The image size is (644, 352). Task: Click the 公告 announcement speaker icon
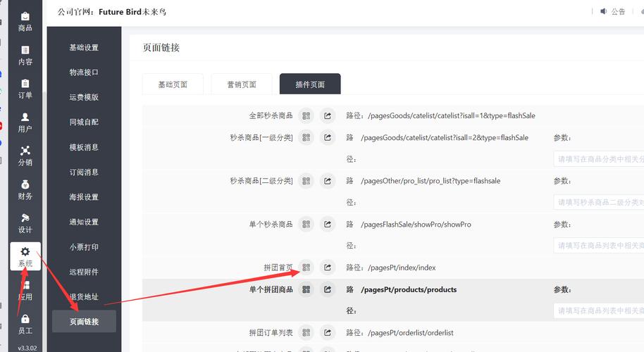(603, 11)
